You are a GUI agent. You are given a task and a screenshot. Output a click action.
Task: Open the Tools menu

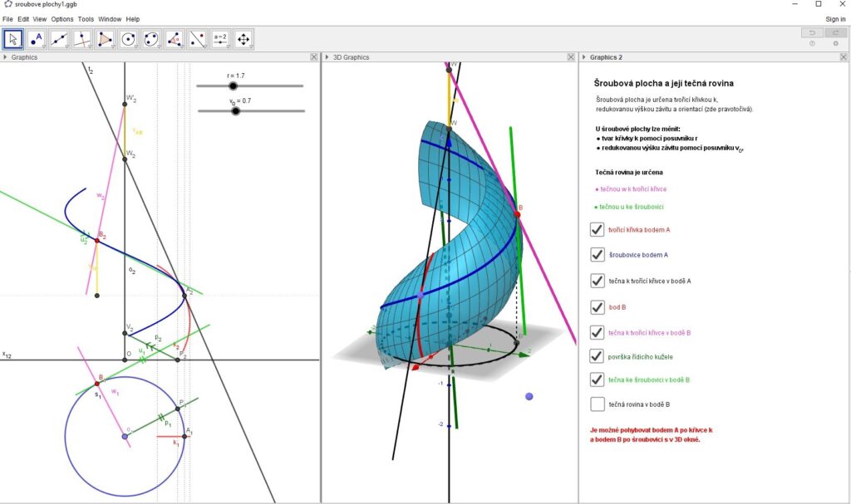pos(86,19)
